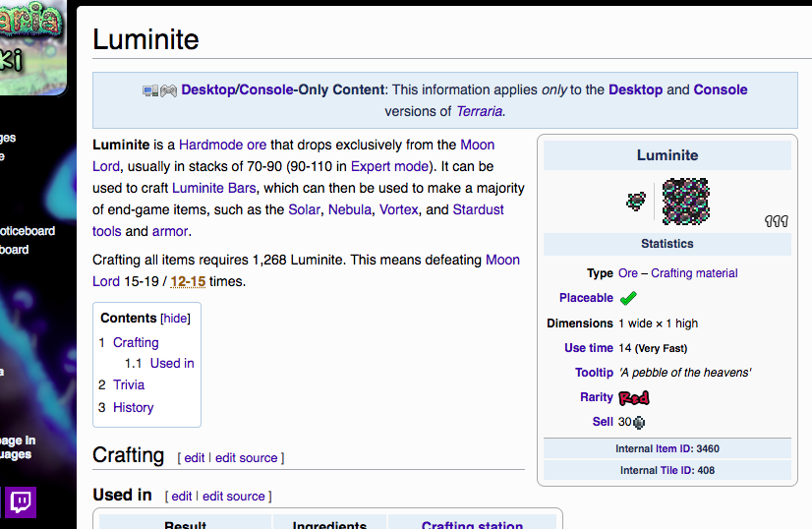Open the ore link in intro
The image size is (812, 529).
click(x=257, y=145)
